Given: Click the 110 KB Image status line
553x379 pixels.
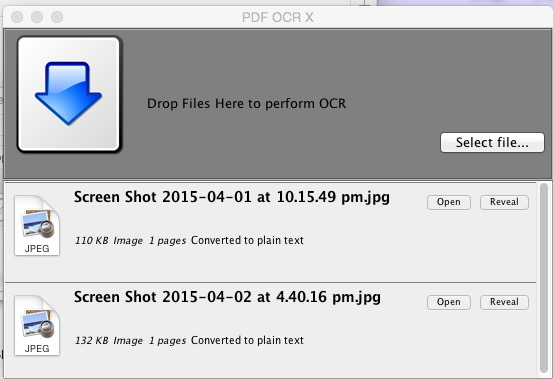Looking at the screenshot, I should (x=189, y=240).
